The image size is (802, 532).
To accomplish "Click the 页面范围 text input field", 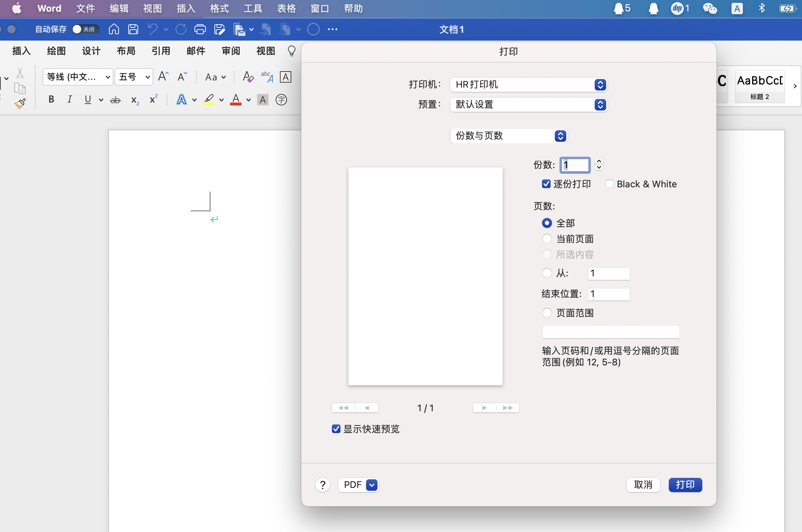I will pyautogui.click(x=610, y=332).
